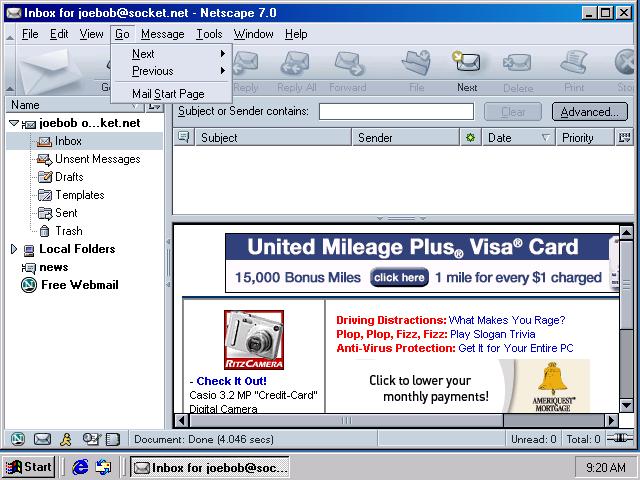Click the Advanced... search button
The height and width of the screenshot is (480, 640).
tap(589, 111)
